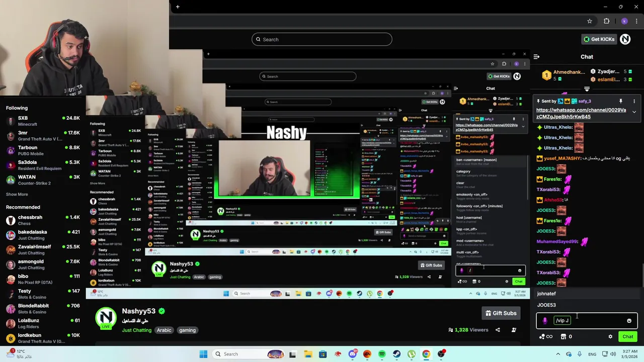Open the SXB Minecraft followed channel
This screenshot has height=362, width=644.
point(43,121)
